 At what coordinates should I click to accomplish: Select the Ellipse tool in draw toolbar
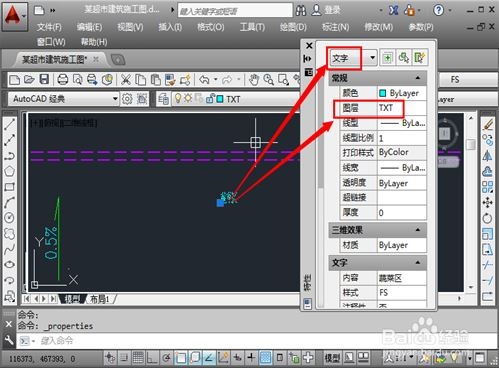[x=9, y=264]
